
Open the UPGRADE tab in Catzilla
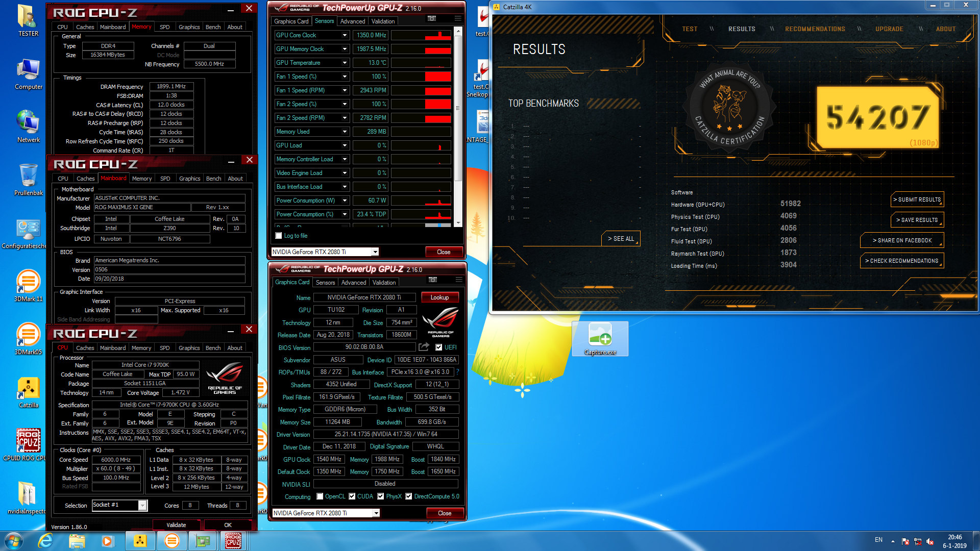pos(889,29)
